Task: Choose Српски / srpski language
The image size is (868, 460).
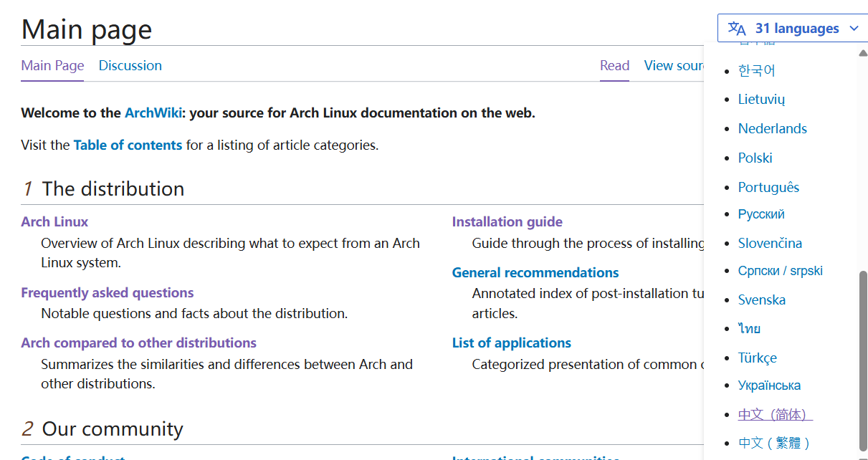Action: click(781, 271)
